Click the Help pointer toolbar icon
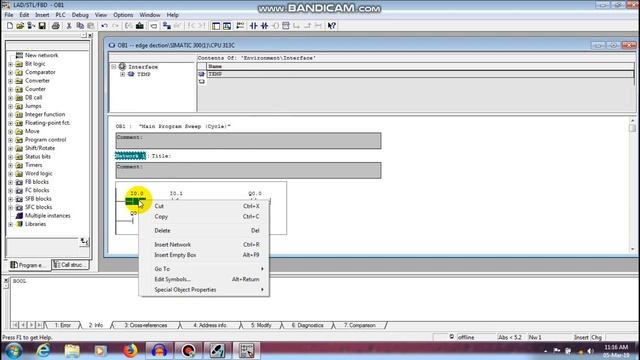 [331, 26]
